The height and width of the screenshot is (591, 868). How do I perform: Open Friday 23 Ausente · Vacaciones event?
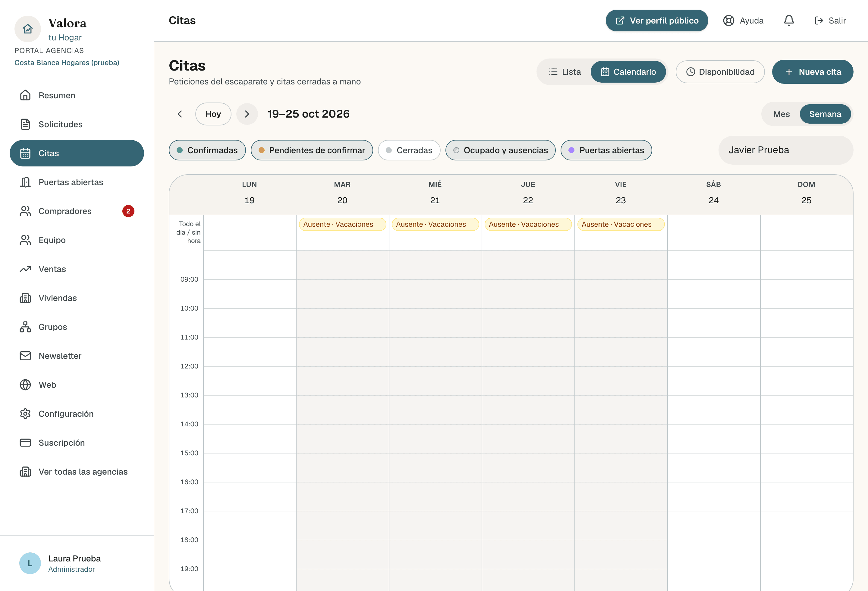tap(621, 224)
